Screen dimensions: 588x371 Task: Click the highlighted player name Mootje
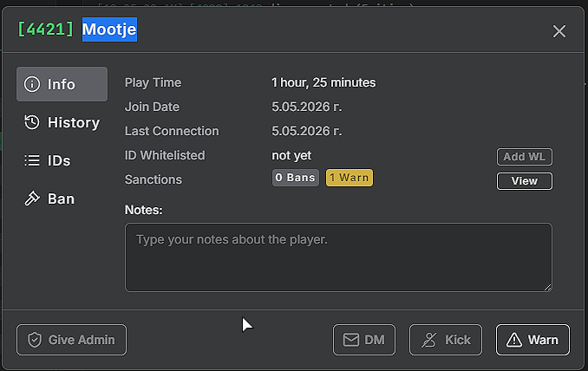[109, 29]
